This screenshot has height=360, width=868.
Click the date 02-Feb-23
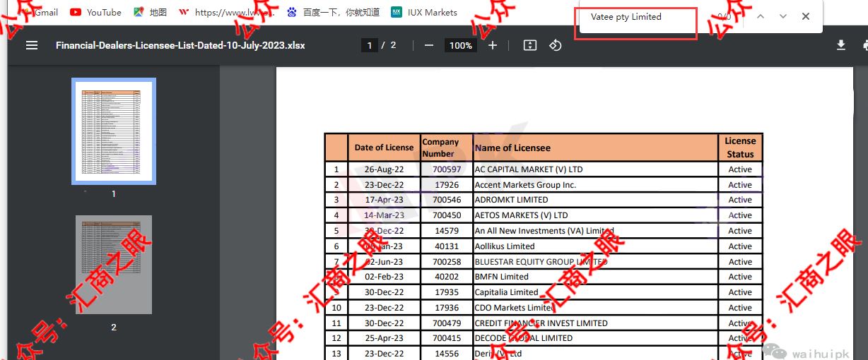point(384,277)
